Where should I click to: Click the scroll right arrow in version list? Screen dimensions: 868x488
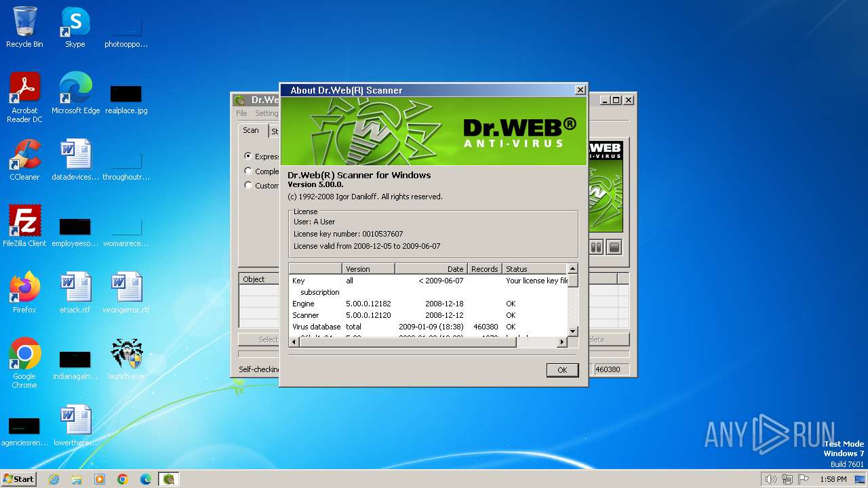pyautogui.click(x=561, y=342)
